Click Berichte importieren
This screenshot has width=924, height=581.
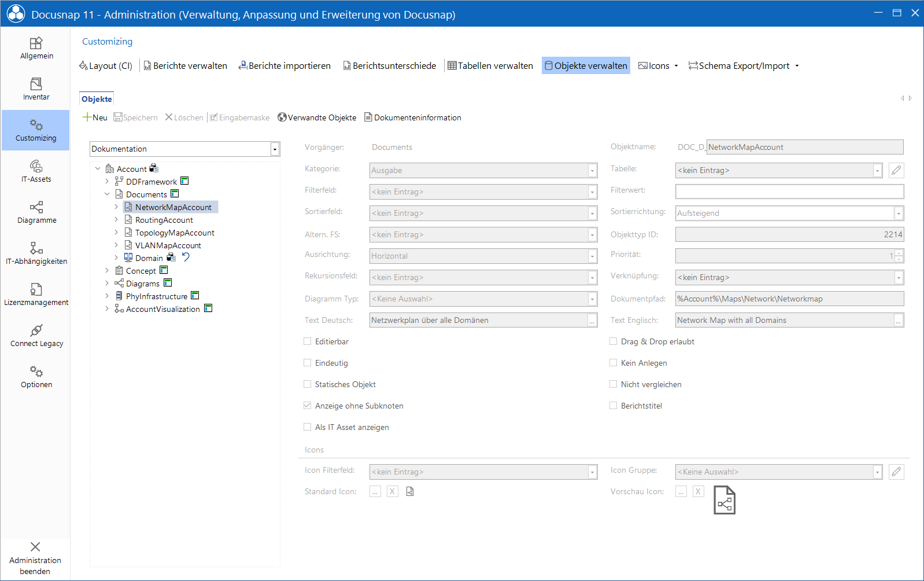point(284,66)
